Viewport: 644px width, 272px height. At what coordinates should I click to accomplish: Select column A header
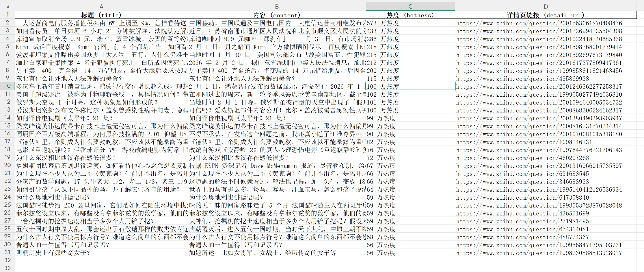click(x=101, y=6)
